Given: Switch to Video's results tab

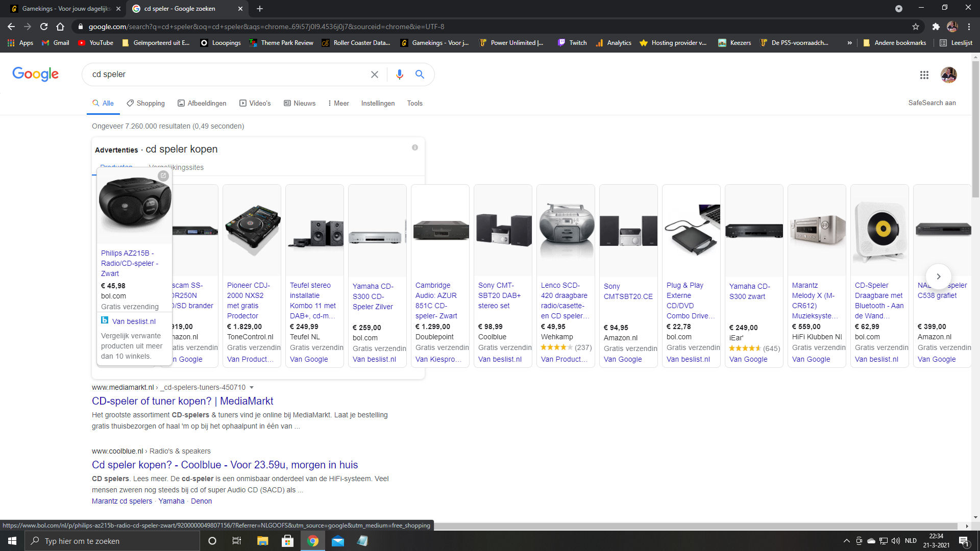Looking at the screenshot, I should click(255, 103).
